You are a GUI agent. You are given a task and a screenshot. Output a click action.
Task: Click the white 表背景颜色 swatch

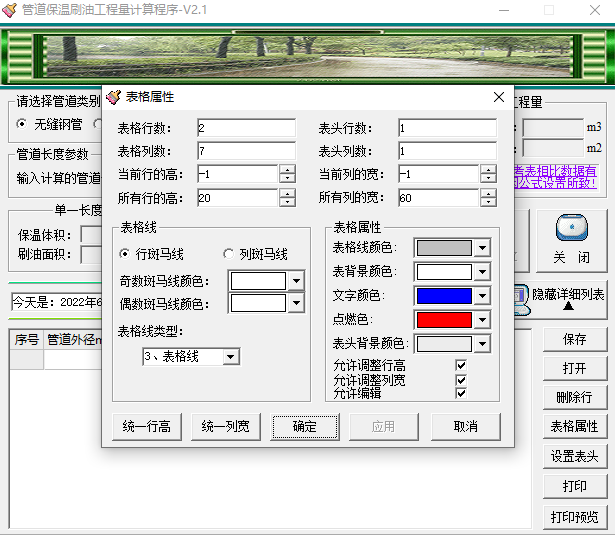click(x=444, y=272)
